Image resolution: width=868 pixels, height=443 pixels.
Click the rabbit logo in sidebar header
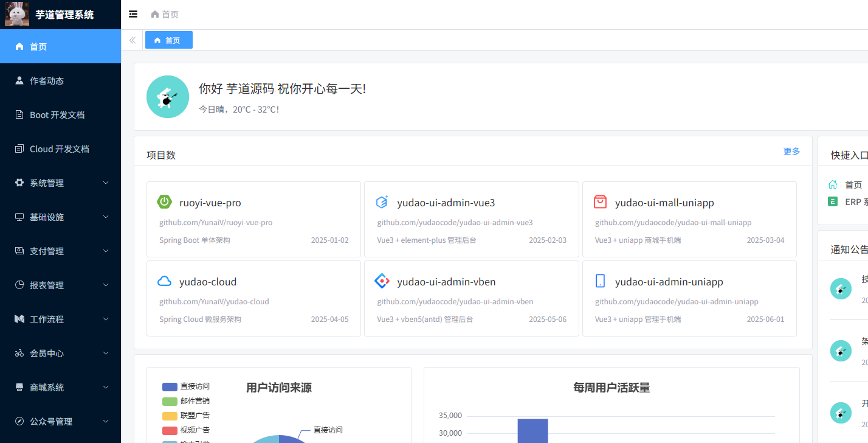tap(17, 14)
